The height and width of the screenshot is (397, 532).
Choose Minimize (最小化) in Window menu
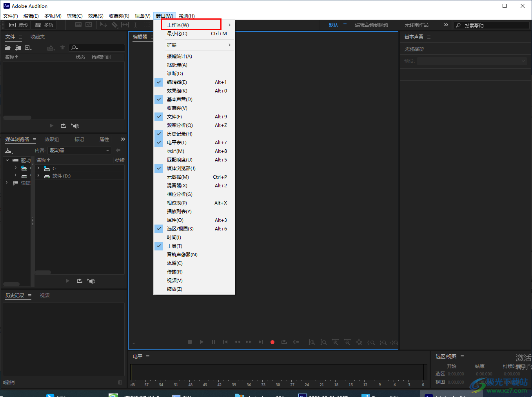(194, 34)
